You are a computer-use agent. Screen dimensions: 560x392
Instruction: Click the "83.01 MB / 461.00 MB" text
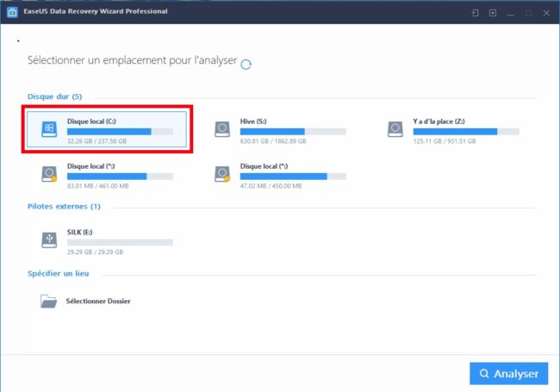pos(98,185)
